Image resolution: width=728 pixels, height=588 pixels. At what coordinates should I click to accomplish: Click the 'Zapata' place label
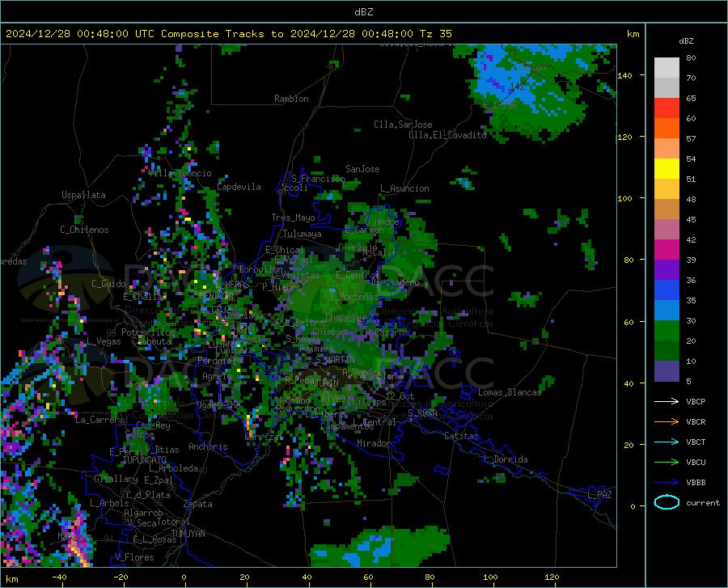coord(198,504)
